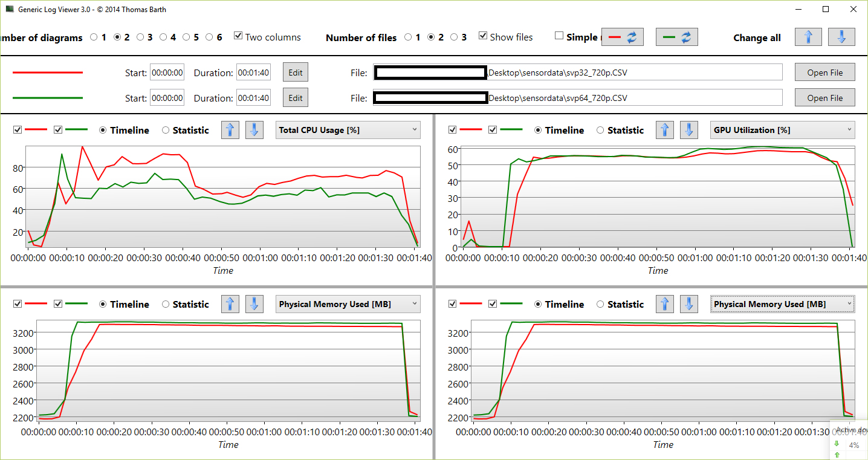Click Edit button for the green line file
This screenshot has height=460, width=868.
(295, 97)
